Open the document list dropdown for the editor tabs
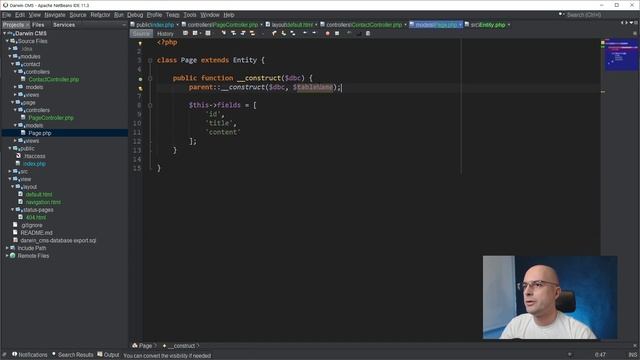 point(631,23)
